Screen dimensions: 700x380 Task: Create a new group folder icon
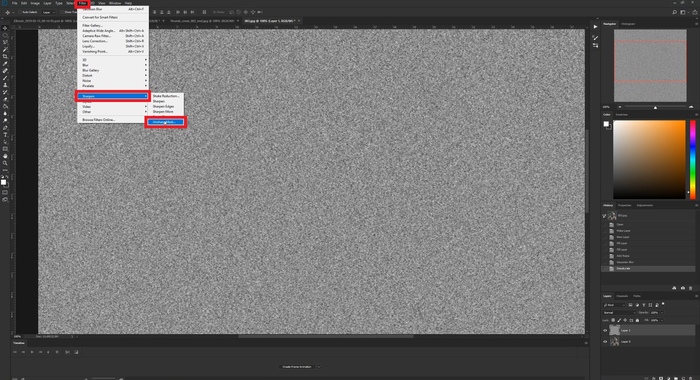coord(675,378)
